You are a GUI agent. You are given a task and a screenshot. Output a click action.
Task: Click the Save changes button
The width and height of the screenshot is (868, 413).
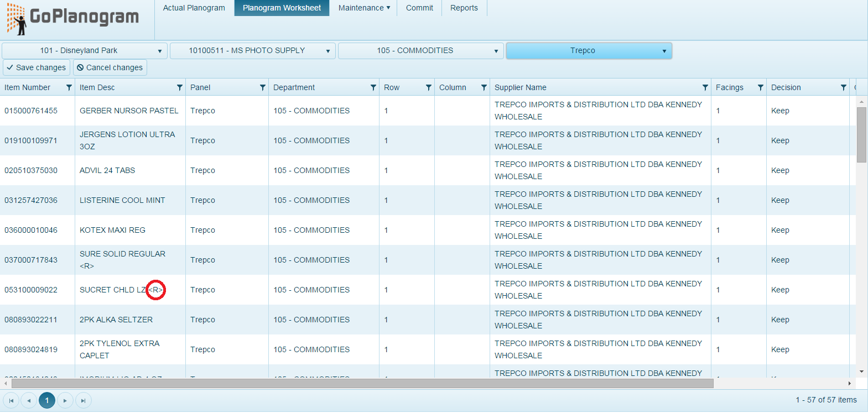pos(37,67)
